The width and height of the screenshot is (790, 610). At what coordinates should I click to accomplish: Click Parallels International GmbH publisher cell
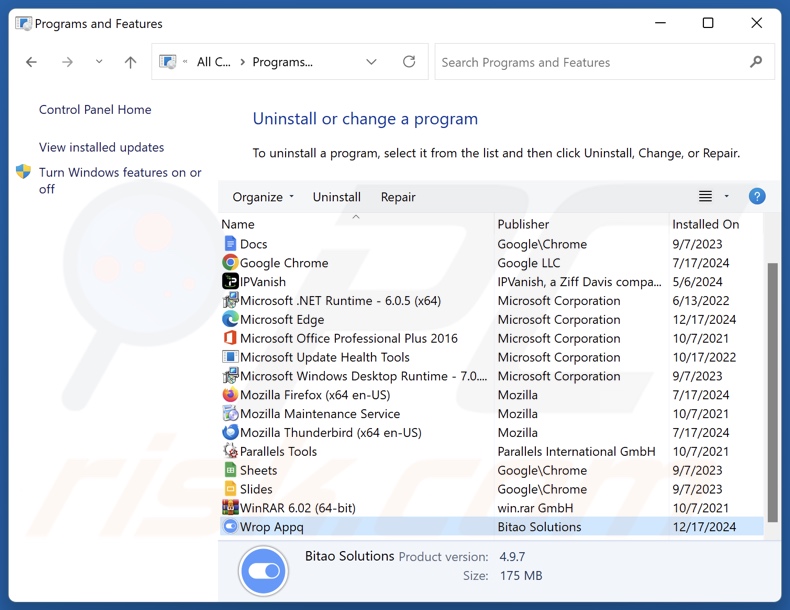pyautogui.click(x=576, y=451)
